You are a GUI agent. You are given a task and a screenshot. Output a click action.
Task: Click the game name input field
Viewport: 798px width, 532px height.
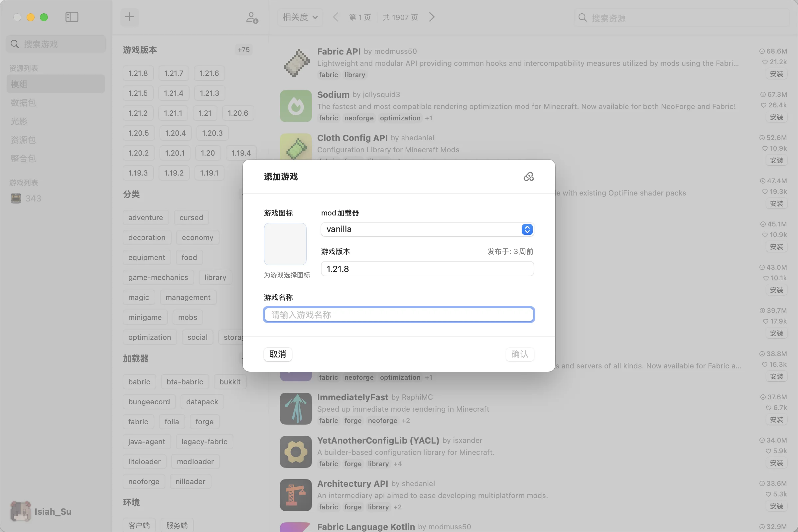[399, 315]
